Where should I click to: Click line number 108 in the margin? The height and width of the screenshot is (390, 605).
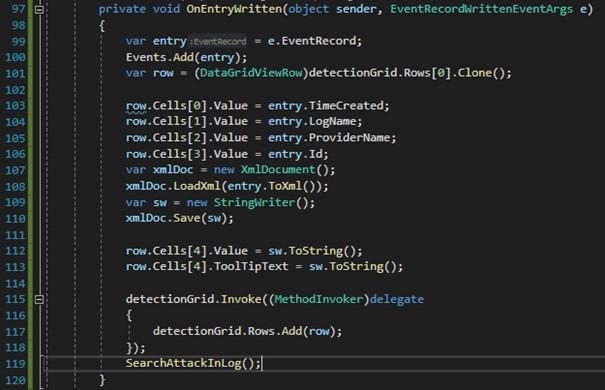[x=15, y=187]
